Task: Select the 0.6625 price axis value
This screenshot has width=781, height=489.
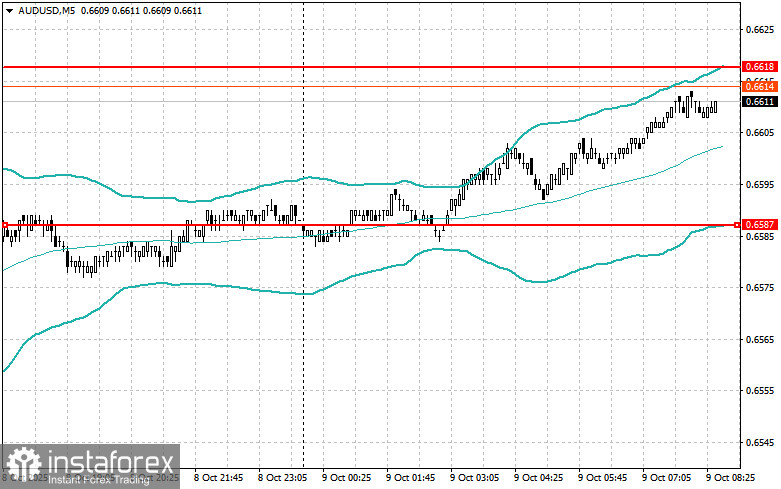Action: coord(760,29)
